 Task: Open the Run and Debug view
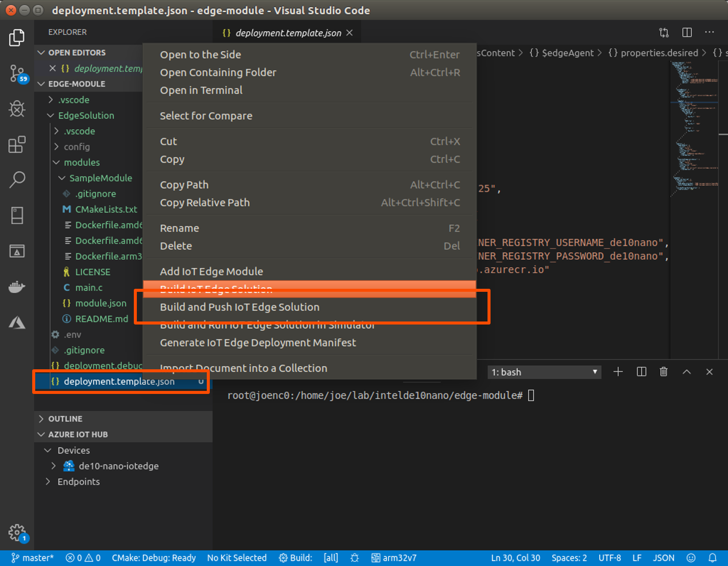pos(17,109)
